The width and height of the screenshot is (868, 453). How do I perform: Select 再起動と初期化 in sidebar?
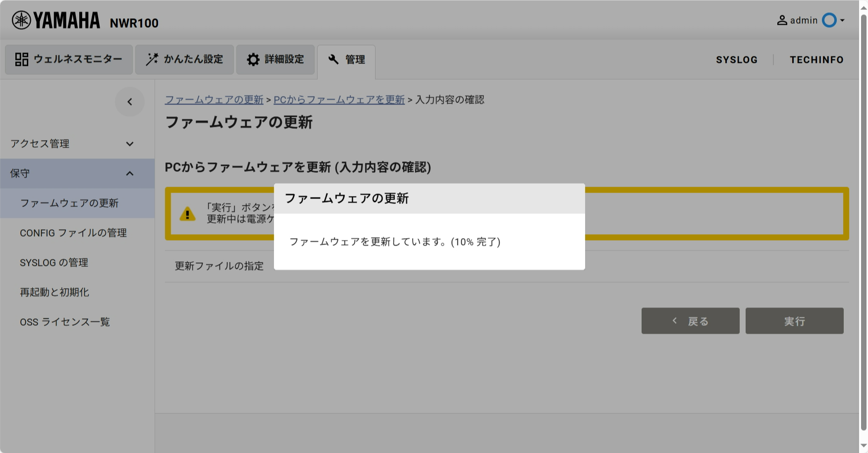pyautogui.click(x=54, y=293)
